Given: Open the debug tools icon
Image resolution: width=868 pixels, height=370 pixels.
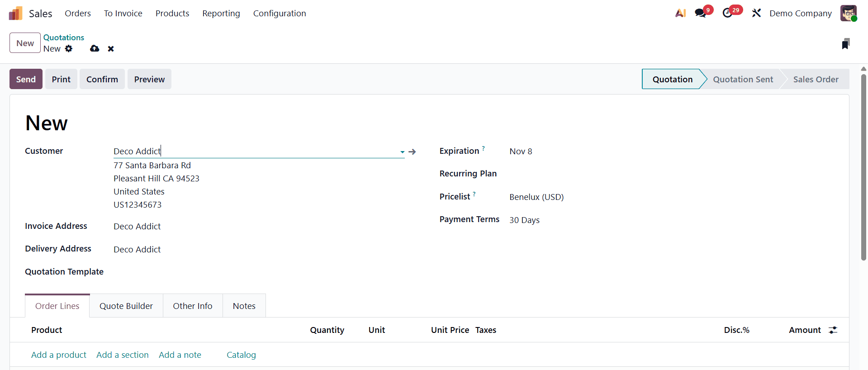Looking at the screenshot, I should pos(756,13).
